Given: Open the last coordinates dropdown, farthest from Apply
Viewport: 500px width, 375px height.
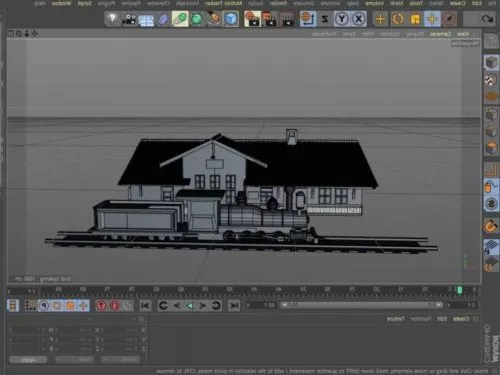Looking at the screenshot, I should click(121, 360).
